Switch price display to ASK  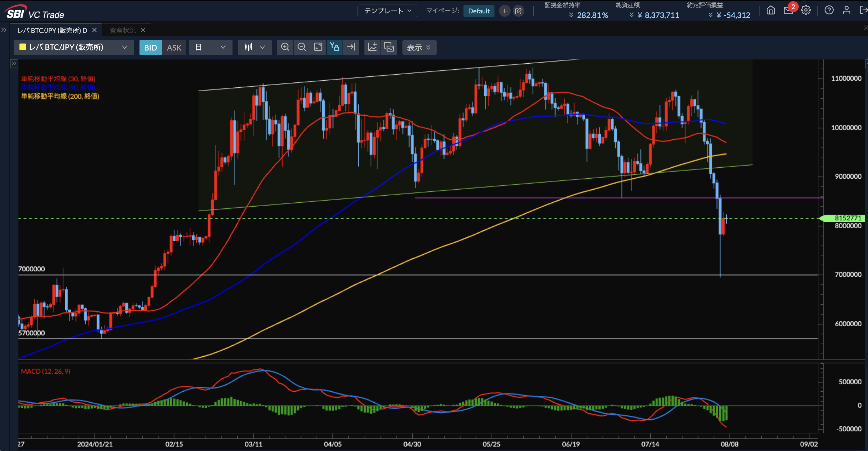[x=174, y=47]
